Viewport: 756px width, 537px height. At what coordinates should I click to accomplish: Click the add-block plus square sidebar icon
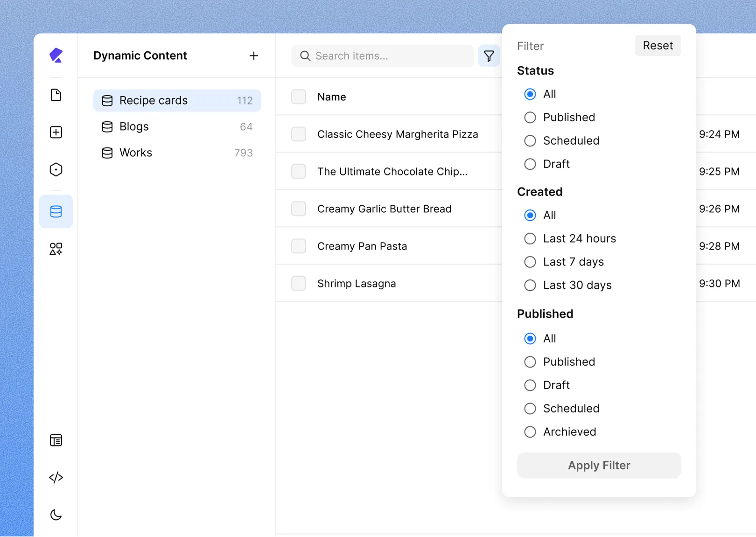coord(56,133)
